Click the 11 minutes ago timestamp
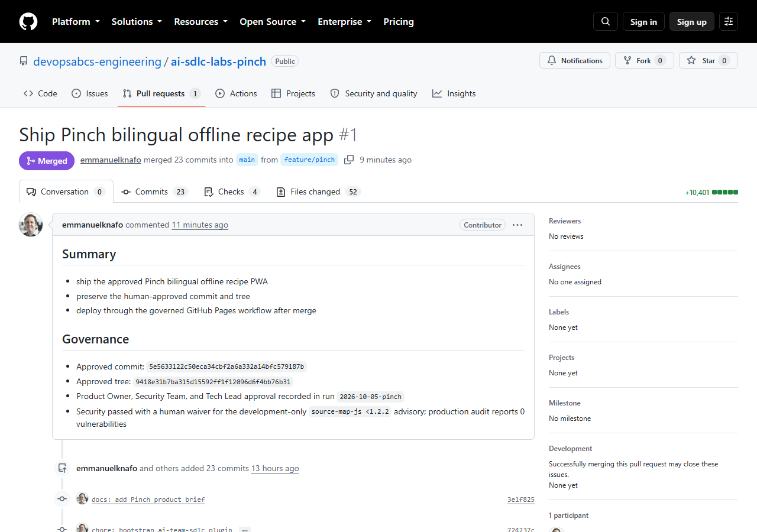757x532 pixels. pyautogui.click(x=200, y=225)
